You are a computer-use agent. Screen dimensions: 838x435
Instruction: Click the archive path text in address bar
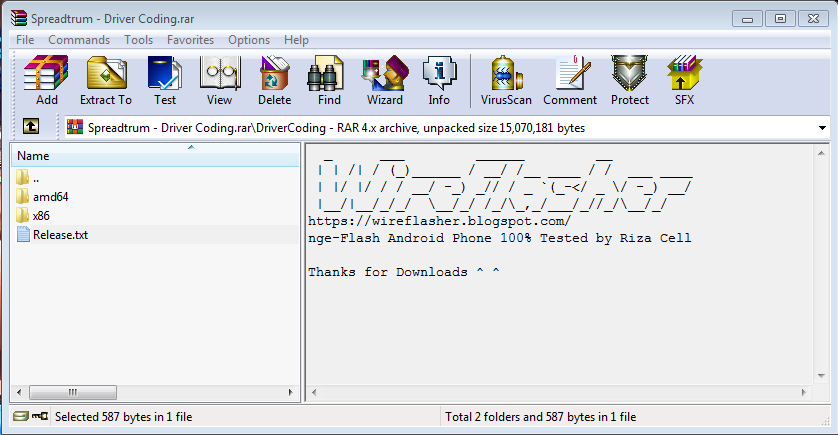(x=336, y=128)
